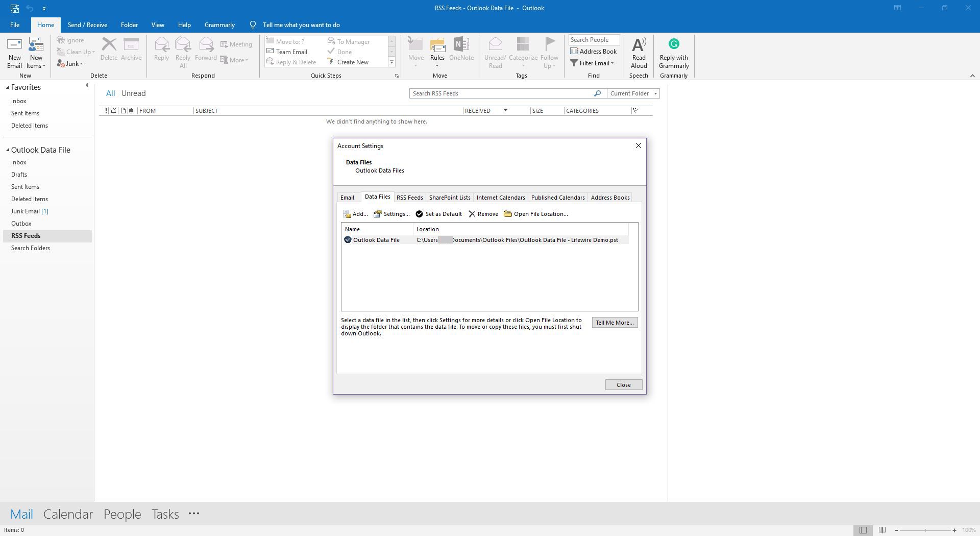Screen dimensions: 980x536
Task: Collapse the folder pane arrow
Action: pyautogui.click(x=87, y=85)
